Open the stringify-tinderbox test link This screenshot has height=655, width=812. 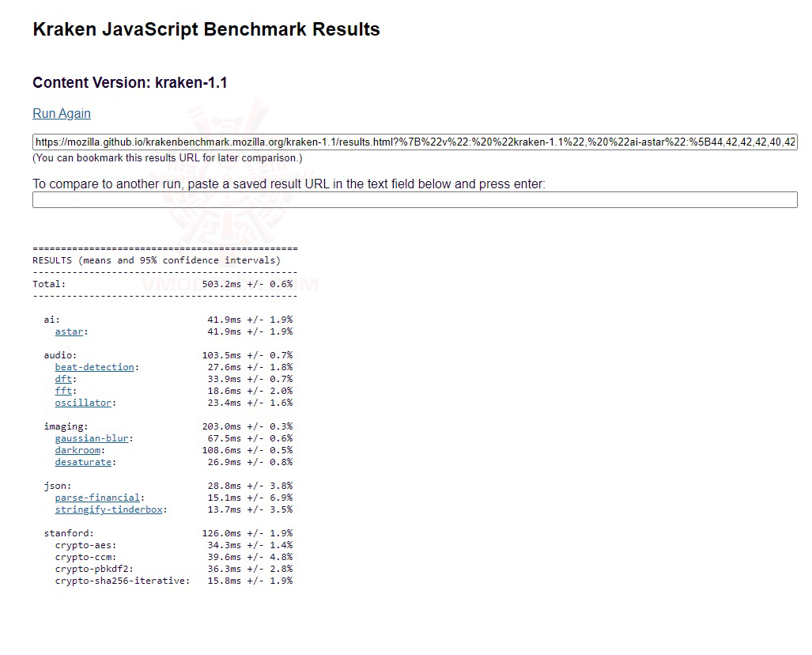coord(109,510)
